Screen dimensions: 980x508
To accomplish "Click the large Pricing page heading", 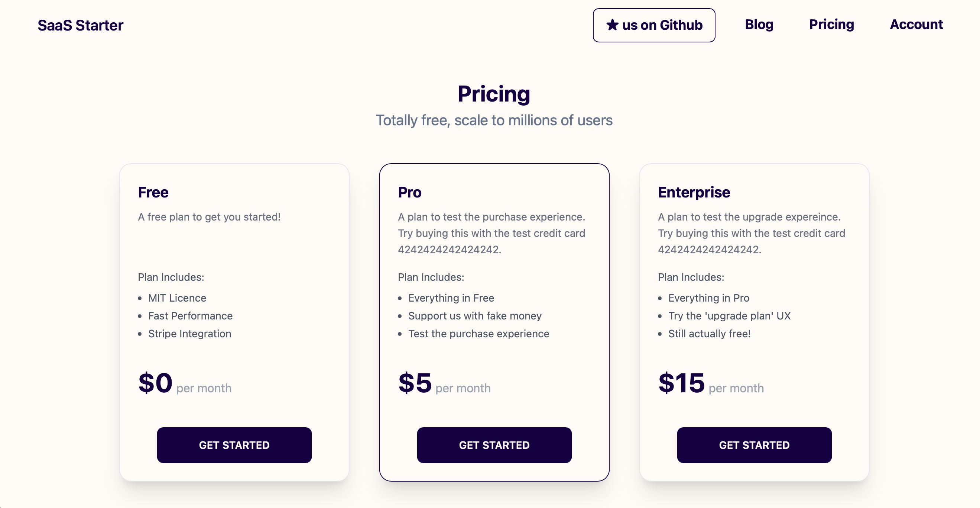I will tap(493, 94).
